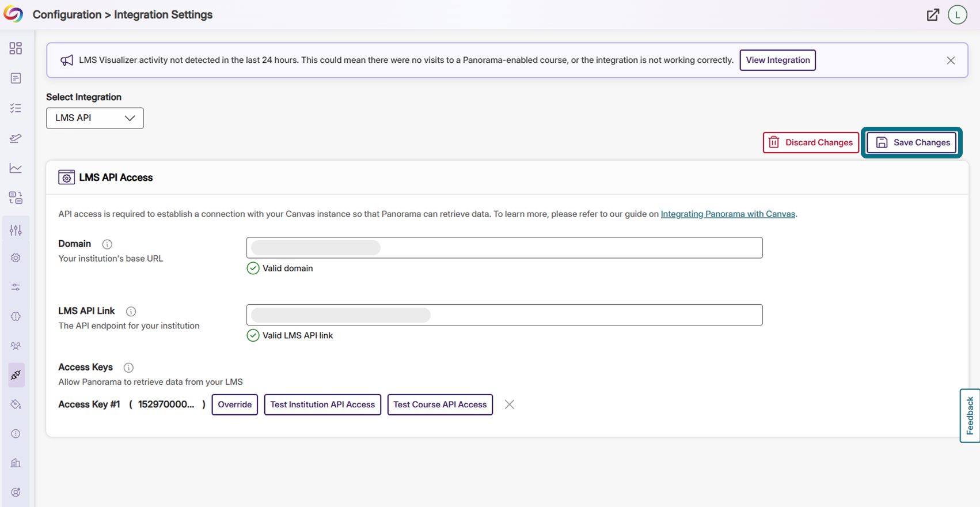980x507 pixels.
Task: Click info icon next to Access Keys
Action: click(128, 368)
